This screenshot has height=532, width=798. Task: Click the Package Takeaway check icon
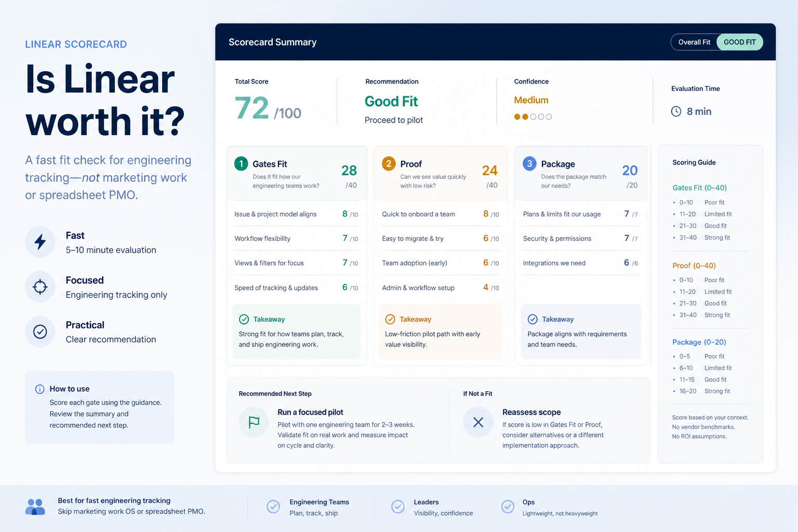tap(533, 319)
